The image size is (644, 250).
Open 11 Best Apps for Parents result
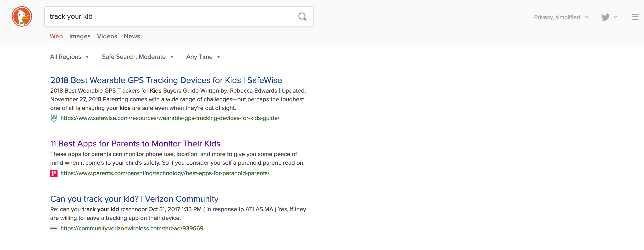tap(135, 144)
